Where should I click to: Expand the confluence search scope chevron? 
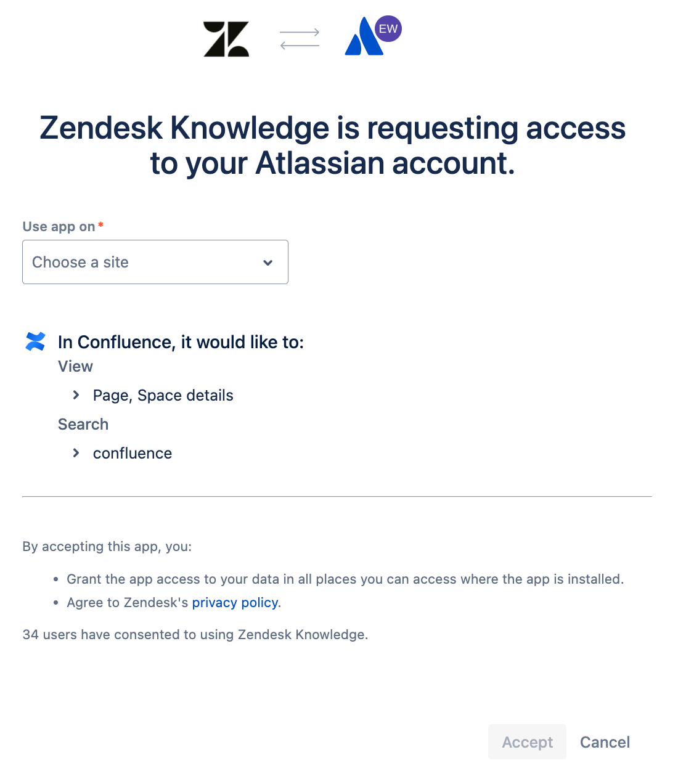pyautogui.click(x=76, y=453)
